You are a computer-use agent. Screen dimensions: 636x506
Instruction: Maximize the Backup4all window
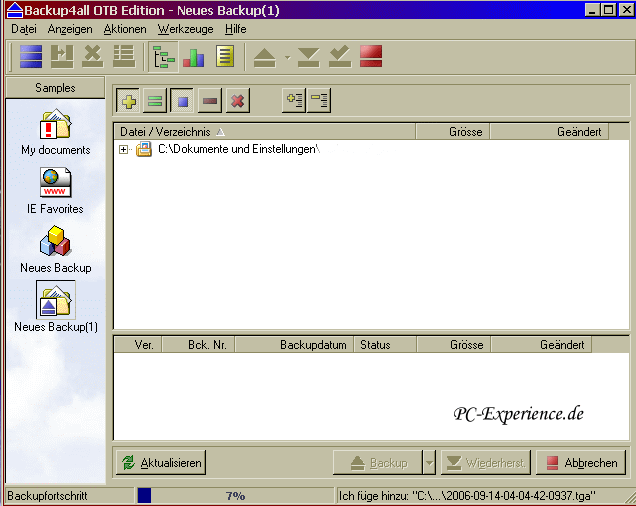click(609, 10)
